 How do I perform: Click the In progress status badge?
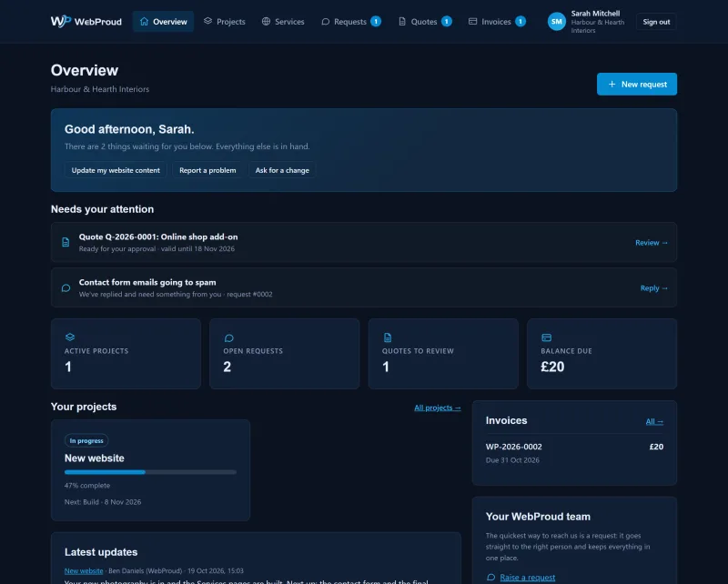(x=86, y=440)
